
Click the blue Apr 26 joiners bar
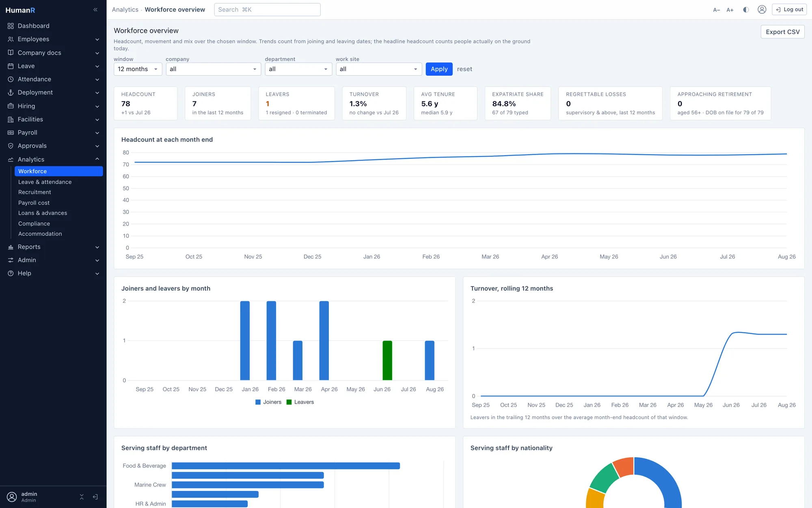[x=324, y=341]
